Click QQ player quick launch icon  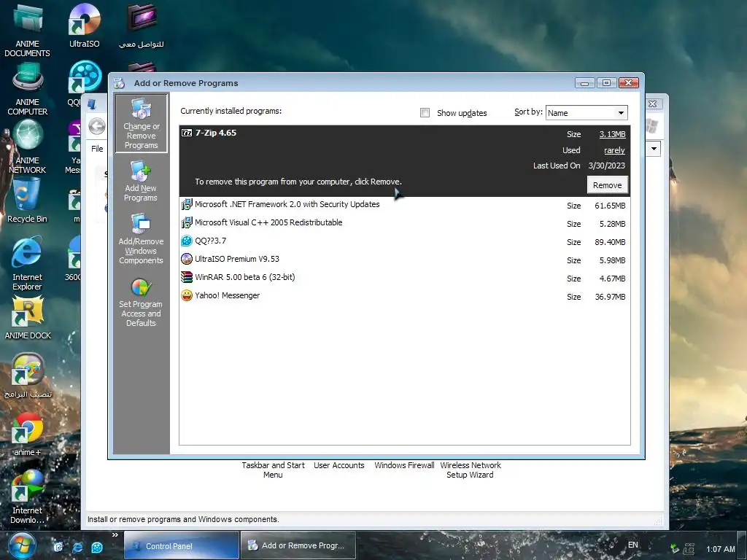point(97,547)
